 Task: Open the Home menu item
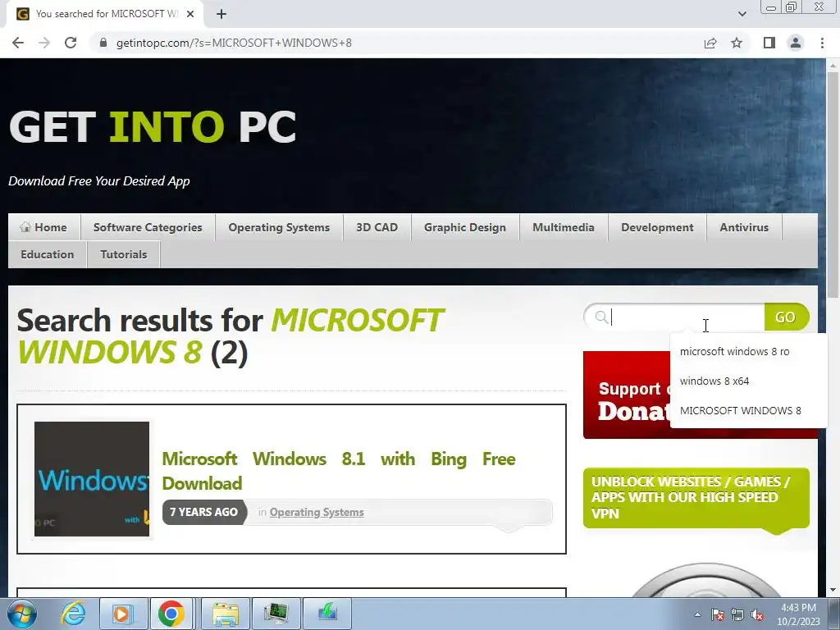click(44, 227)
